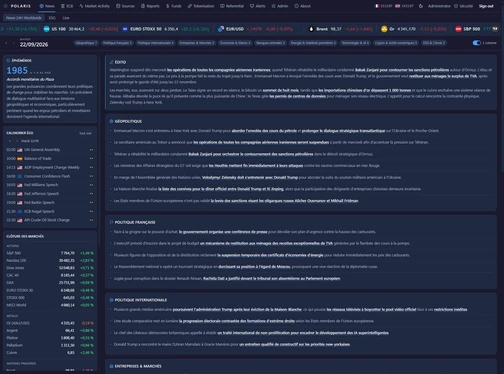The width and height of the screenshot is (504, 374).
Task: Open the Tokenisation menu
Action: 201,6
